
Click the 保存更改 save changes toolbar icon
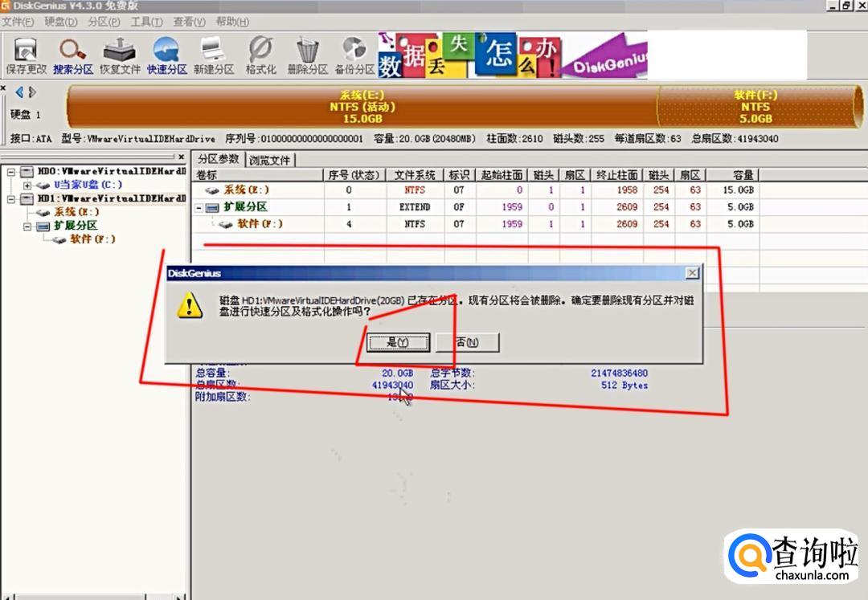[x=26, y=55]
